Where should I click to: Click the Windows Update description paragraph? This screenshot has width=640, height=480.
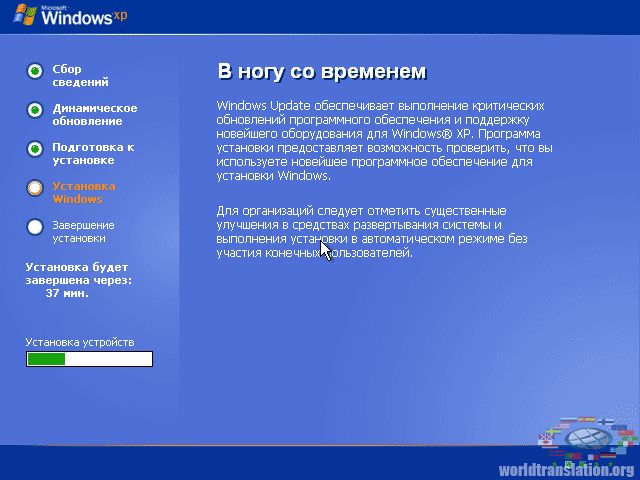(x=384, y=140)
